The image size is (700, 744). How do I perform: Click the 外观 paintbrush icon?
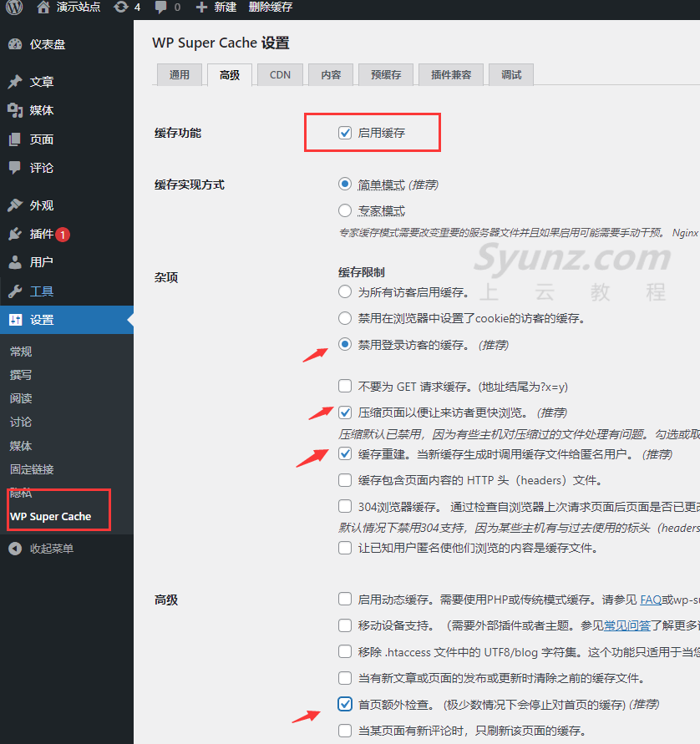pyautogui.click(x=15, y=205)
